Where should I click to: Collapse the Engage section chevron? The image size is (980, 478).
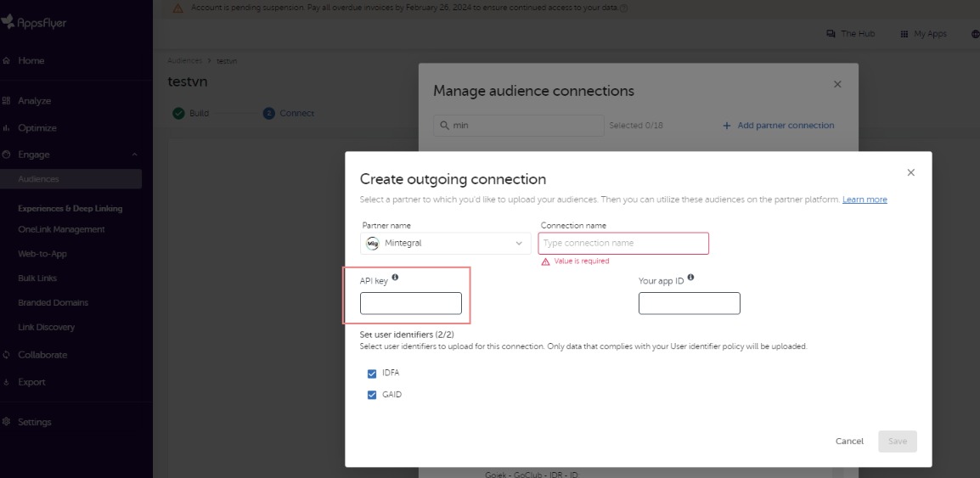click(133, 155)
